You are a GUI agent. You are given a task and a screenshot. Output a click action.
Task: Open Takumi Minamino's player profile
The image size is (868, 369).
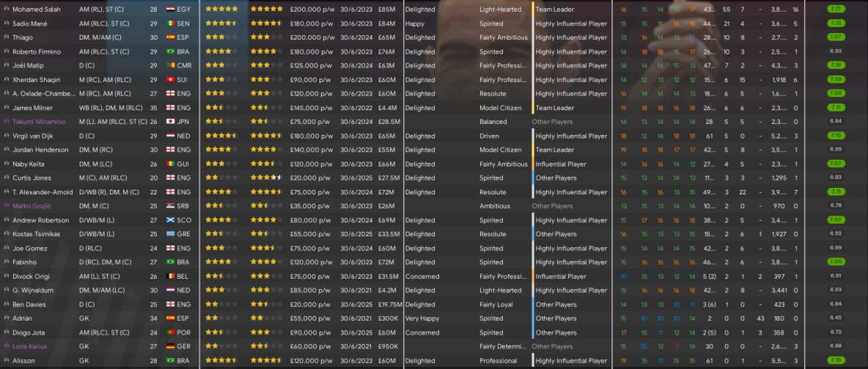click(39, 122)
